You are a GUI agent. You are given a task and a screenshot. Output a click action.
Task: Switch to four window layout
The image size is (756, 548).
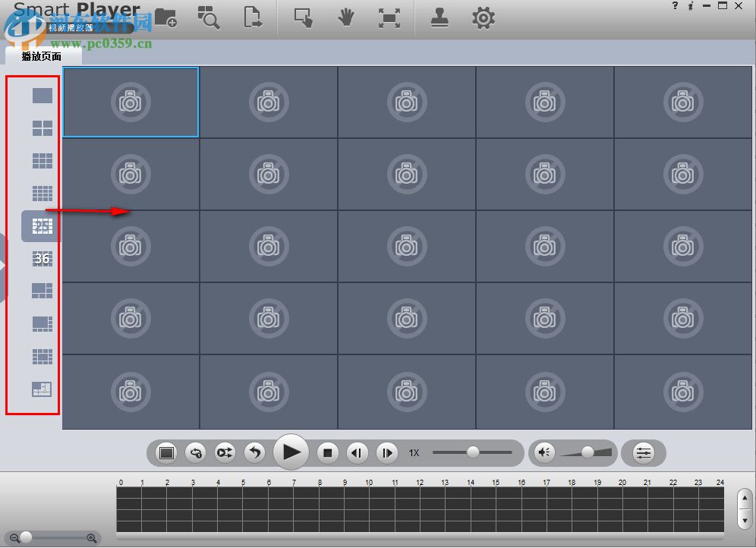(x=43, y=128)
